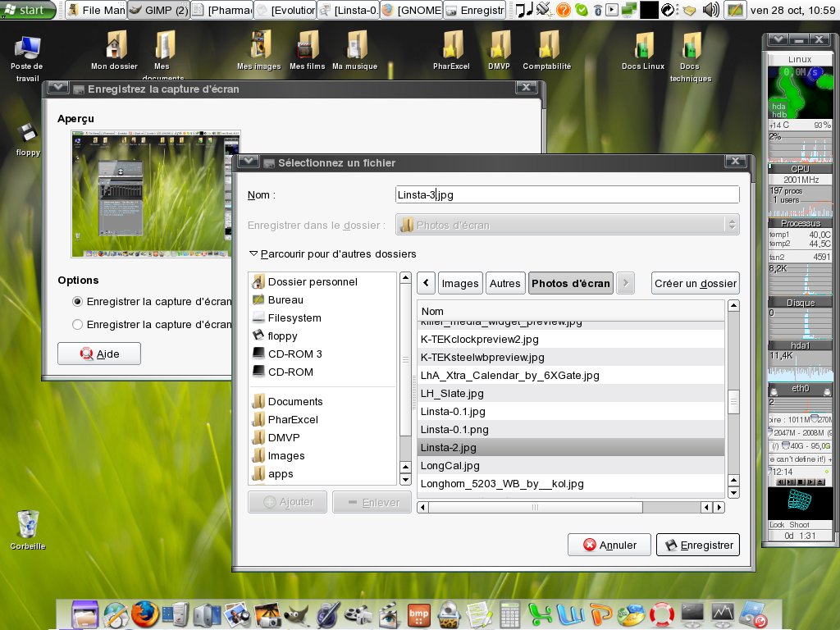Screen dimensions: 840x630
Task: Click the Nom filename input field
Action: [568, 194]
